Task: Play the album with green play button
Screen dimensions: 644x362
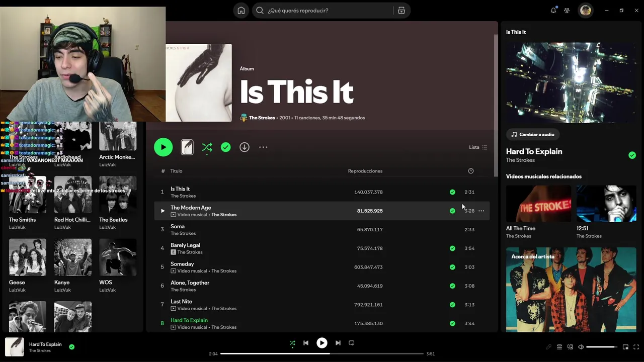Action: (163, 147)
